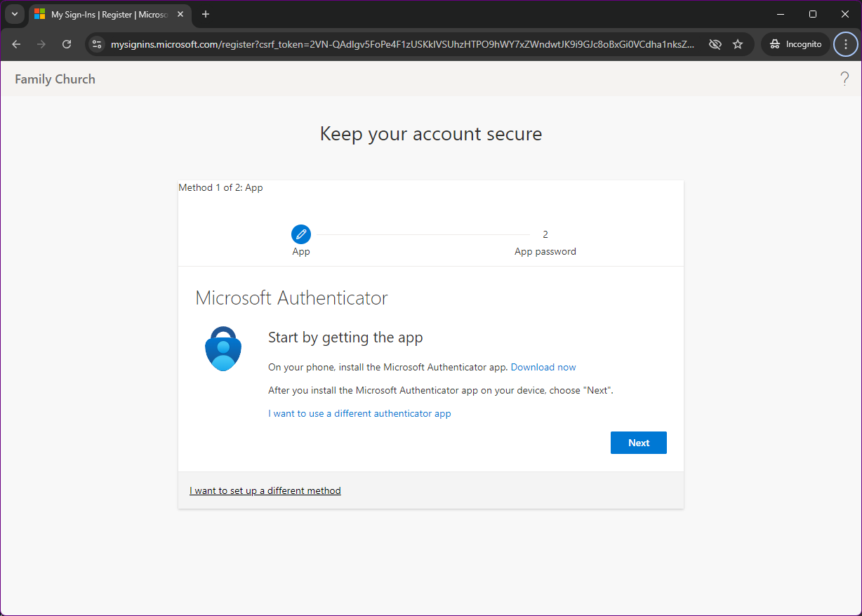Click Start by getting the app heading
Image resolution: width=862 pixels, height=616 pixels.
click(x=345, y=337)
